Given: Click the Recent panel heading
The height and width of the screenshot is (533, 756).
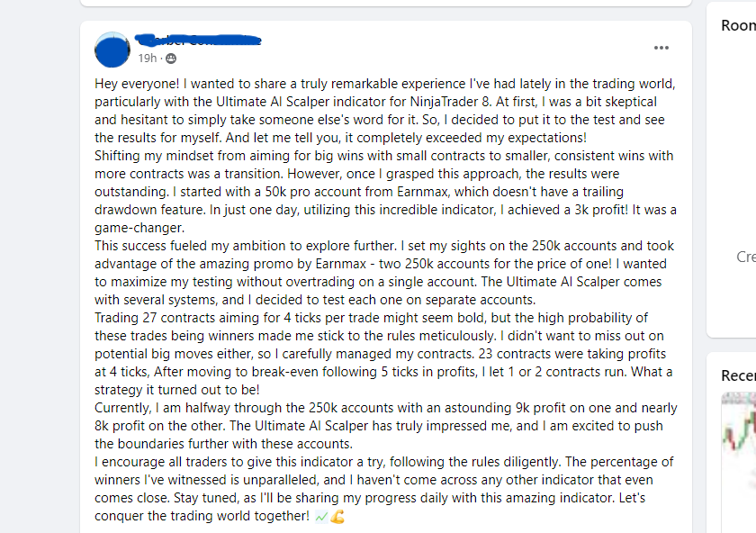Looking at the screenshot, I should click(x=738, y=375).
